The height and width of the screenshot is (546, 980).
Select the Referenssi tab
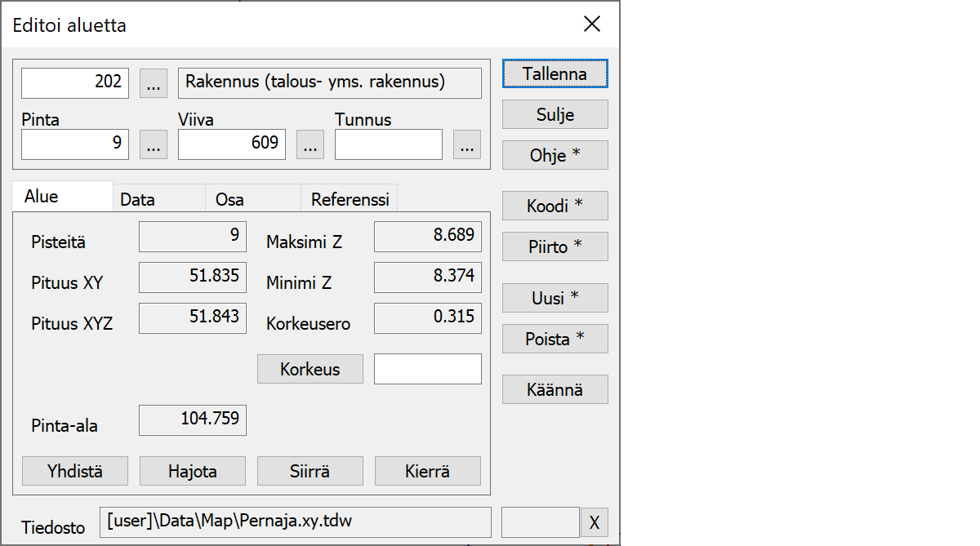[x=350, y=198]
